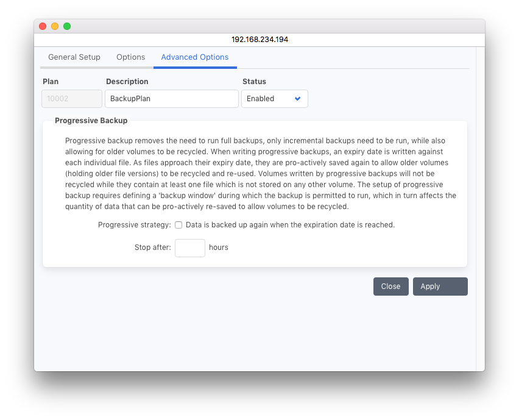Click the Description field containing BackupPlan
The width and height of the screenshot is (519, 420).
(x=171, y=99)
